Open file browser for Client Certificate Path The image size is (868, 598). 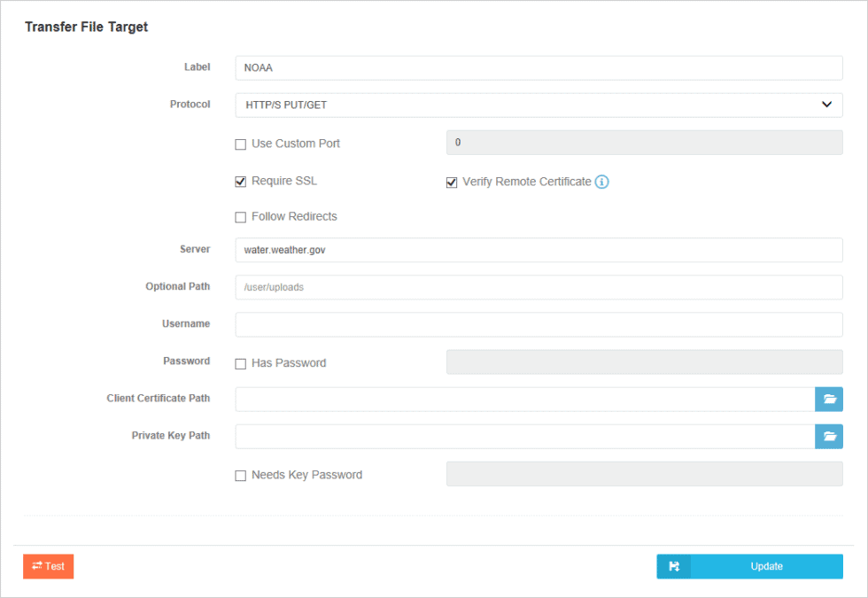(x=829, y=399)
